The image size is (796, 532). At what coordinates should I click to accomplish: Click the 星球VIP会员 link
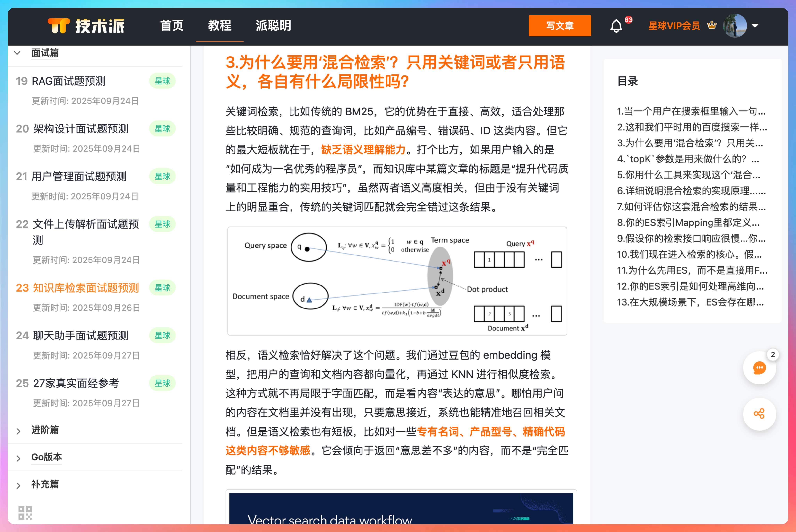pyautogui.click(x=674, y=26)
